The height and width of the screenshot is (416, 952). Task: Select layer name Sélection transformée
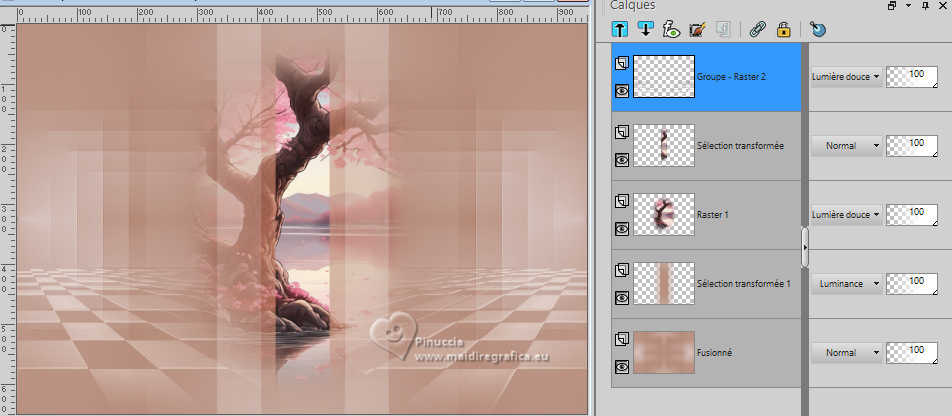tap(741, 146)
